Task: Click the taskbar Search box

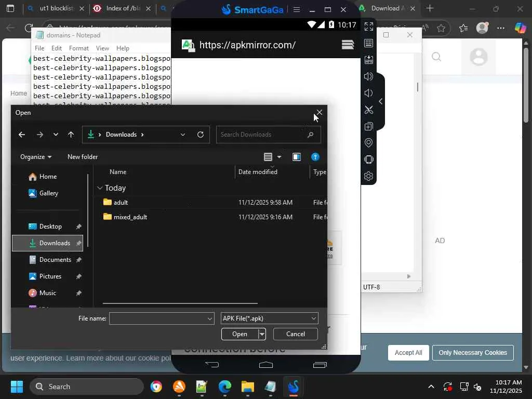Action: coord(87,387)
